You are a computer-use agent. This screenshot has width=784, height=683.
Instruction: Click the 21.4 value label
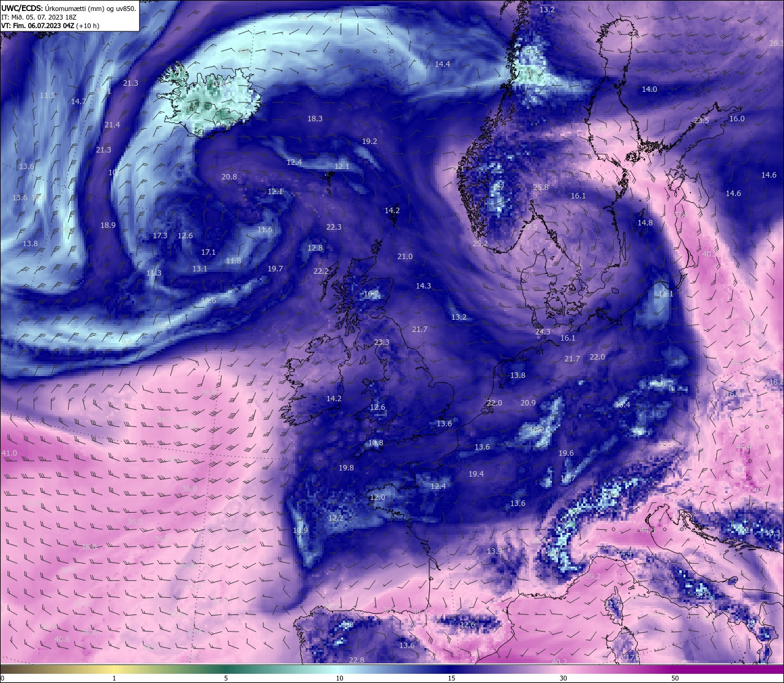pyautogui.click(x=112, y=125)
